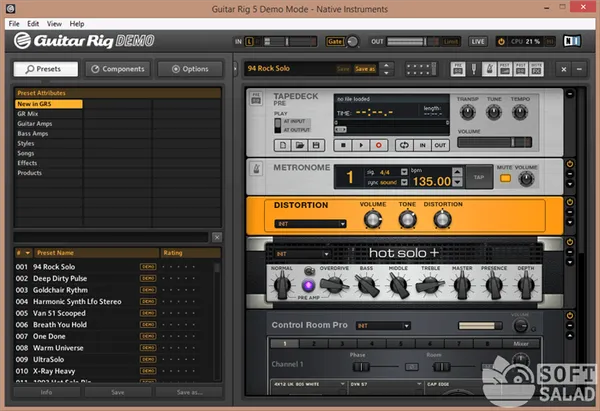Toggle Metronome in rack toolbar
The image size is (600, 411).
coord(489,69)
